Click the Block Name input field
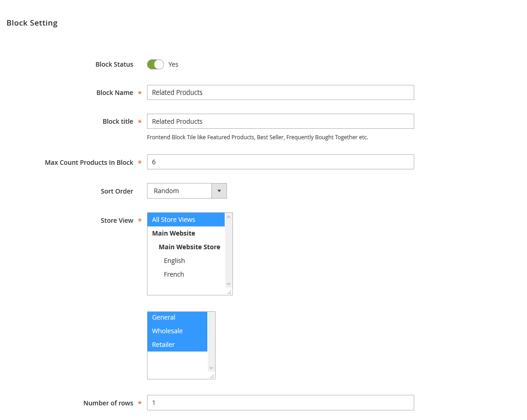The height and width of the screenshot is (420, 527). (x=280, y=92)
